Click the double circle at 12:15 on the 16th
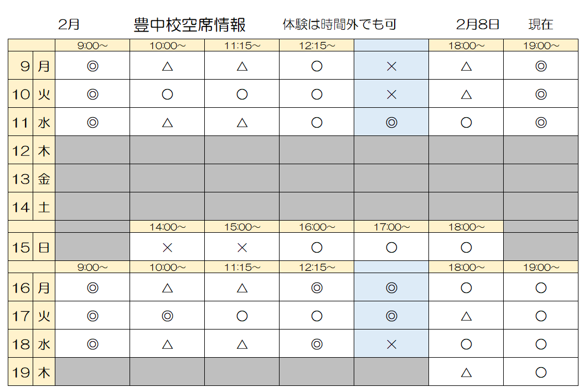Image resolution: width=584 pixels, height=392 pixels. pyautogui.click(x=317, y=288)
